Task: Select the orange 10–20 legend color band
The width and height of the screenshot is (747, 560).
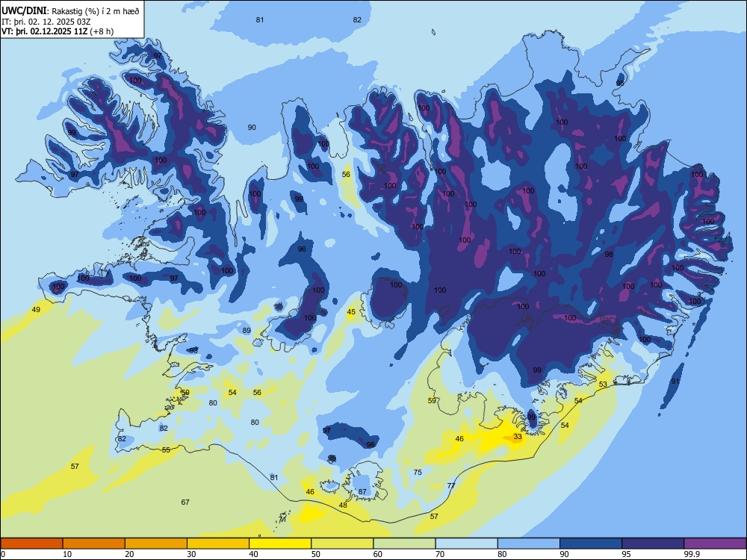Action: (94, 544)
